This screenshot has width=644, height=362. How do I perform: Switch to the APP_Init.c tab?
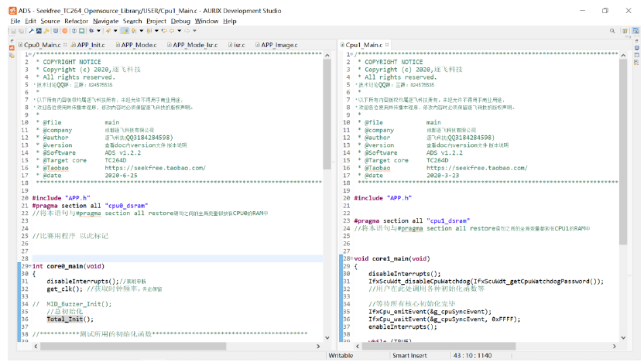pos(88,45)
